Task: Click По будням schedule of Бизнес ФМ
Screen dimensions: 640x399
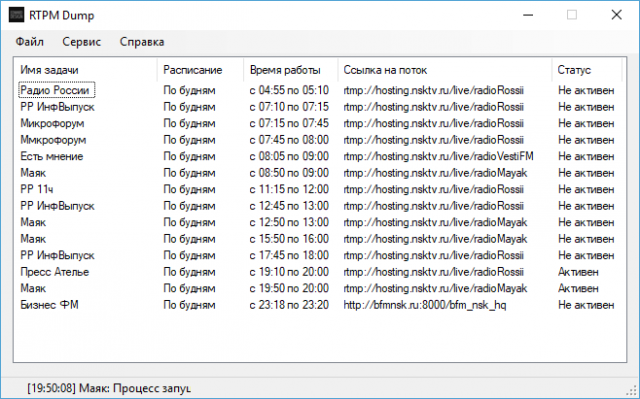Action: (x=189, y=305)
